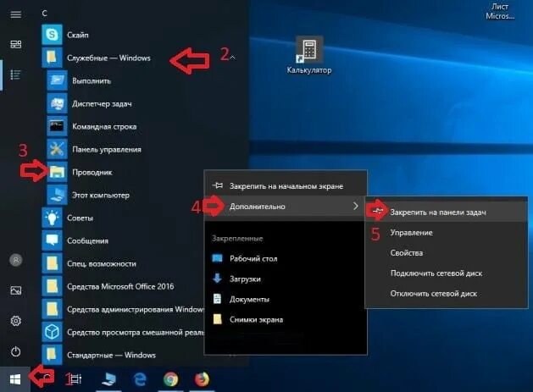The image size is (533, 392).
Task: Click the Советы label
Action: pyautogui.click(x=80, y=218)
